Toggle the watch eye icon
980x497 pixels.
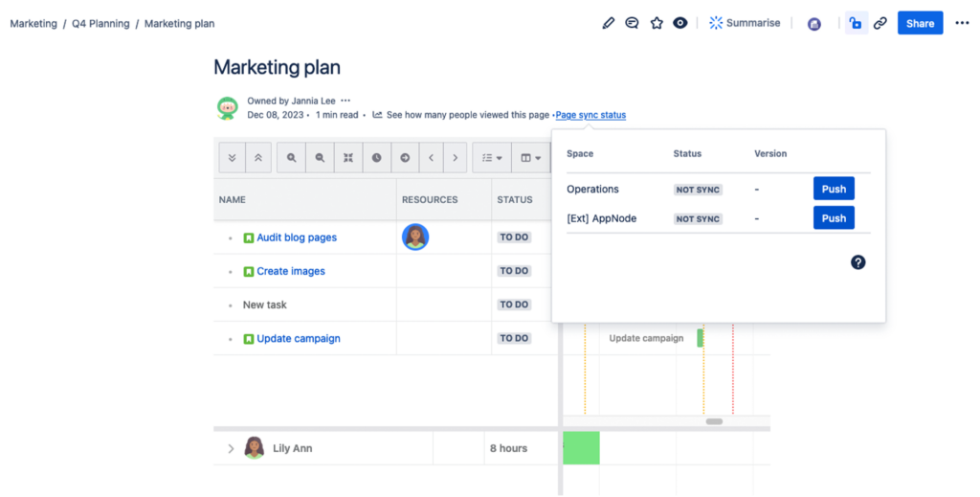680,23
